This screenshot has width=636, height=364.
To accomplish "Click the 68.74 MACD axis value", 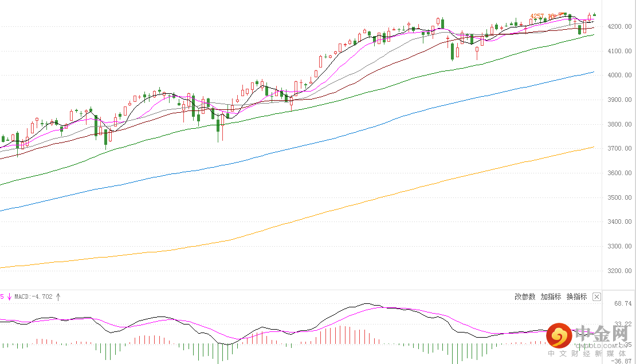I will click(x=622, y=303).
